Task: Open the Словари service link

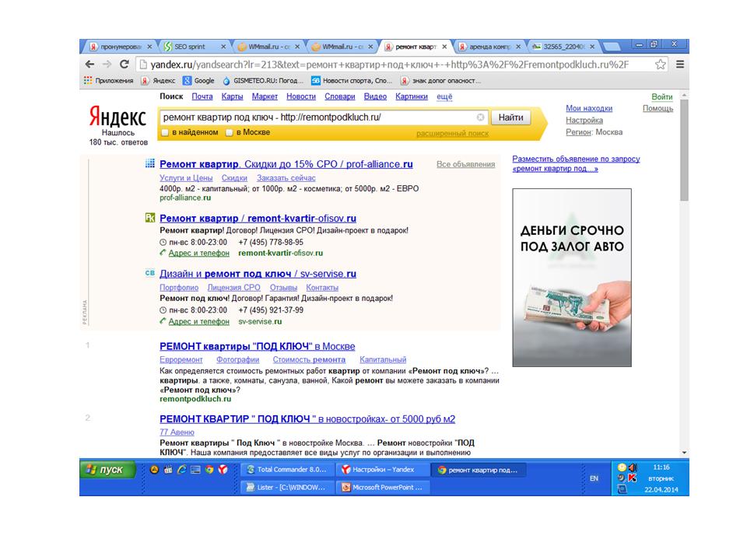Action: pyautogui.click(x=340, y=96)
